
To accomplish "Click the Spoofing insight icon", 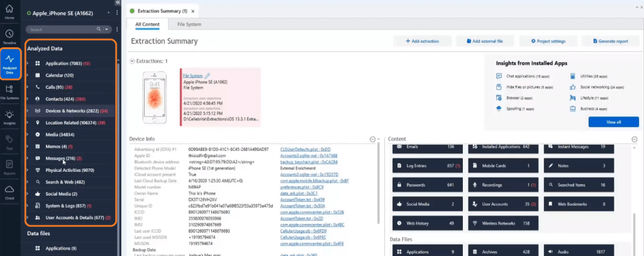I will click(499, 109).
